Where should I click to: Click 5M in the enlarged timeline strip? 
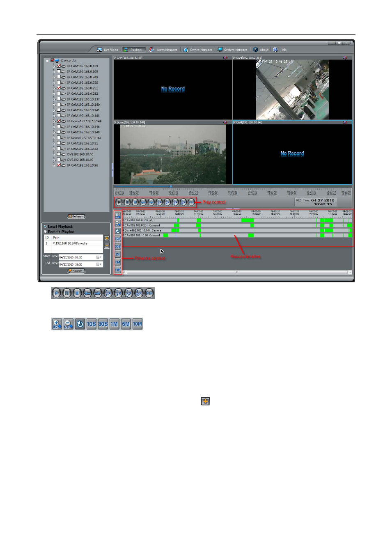126,324
